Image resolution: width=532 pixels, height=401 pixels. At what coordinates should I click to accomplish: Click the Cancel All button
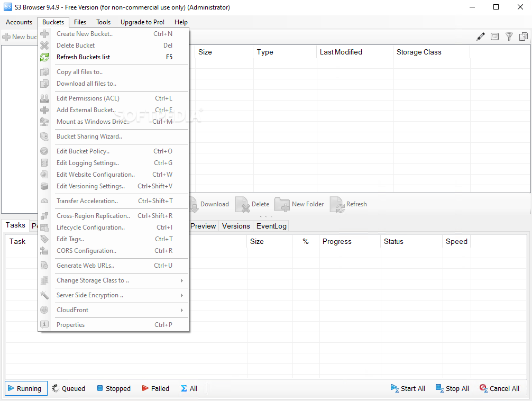[499, 388]
